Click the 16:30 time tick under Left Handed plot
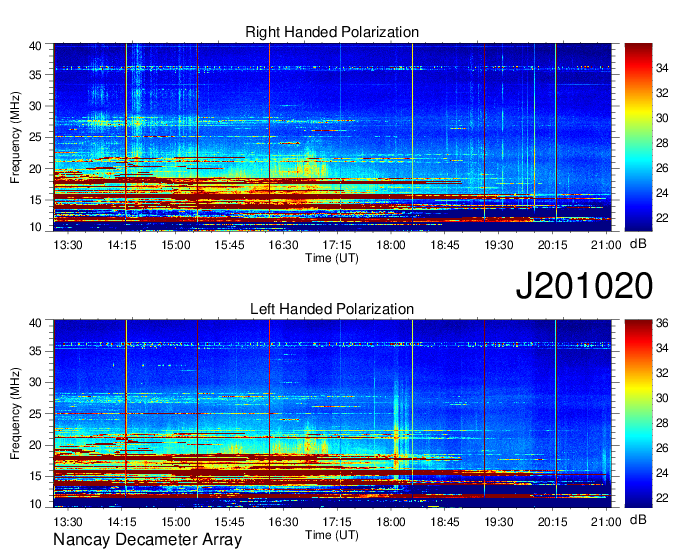Screen dimensions: 680x552 [x=283, y=522]
